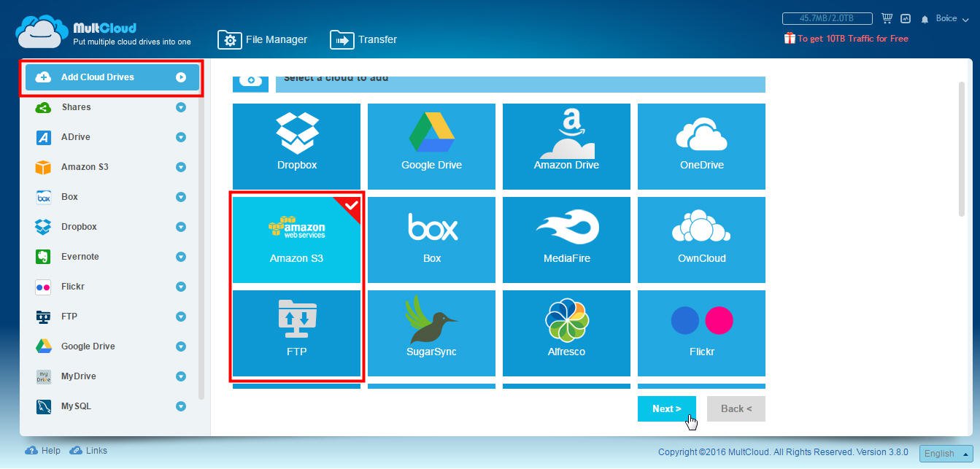The image size is (980, 469).
Task: Expand the Amazon S3 sidebar dropdown arrow
Action: click(x=181, y=167)
